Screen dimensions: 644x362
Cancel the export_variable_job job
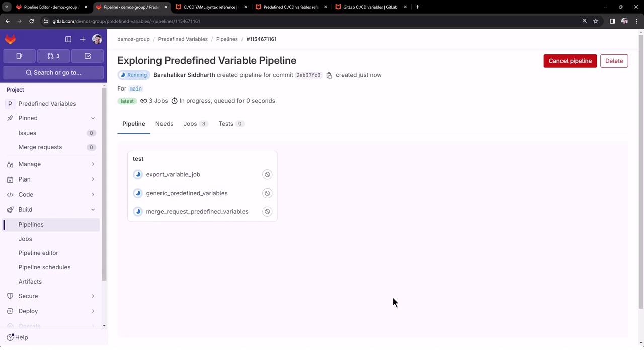(x=267, y=175)
